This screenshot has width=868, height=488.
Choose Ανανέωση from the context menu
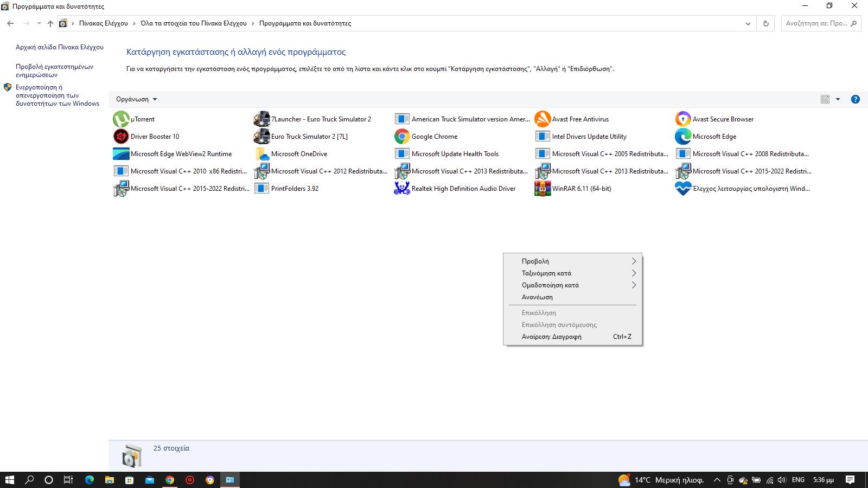(x=537, y=297)
